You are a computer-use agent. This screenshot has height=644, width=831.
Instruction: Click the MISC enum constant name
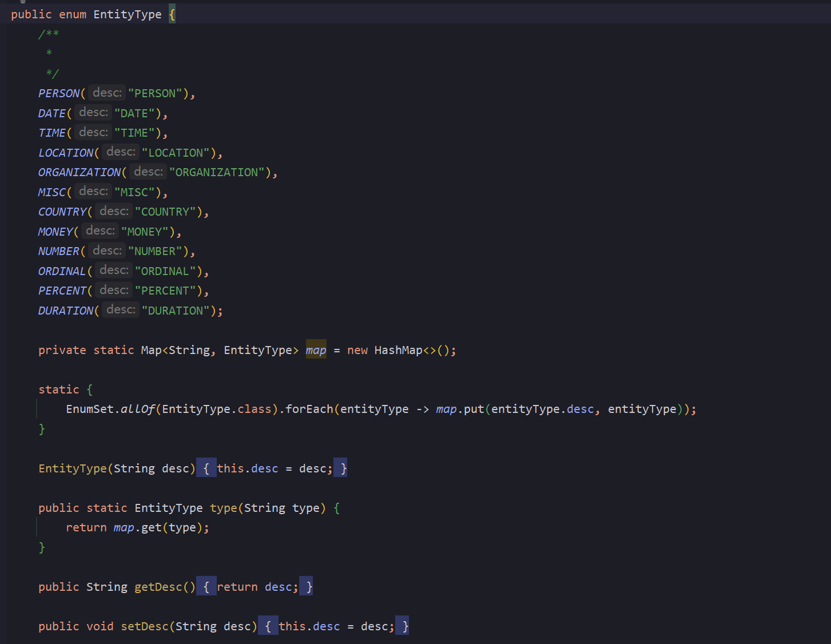[52, 192]
